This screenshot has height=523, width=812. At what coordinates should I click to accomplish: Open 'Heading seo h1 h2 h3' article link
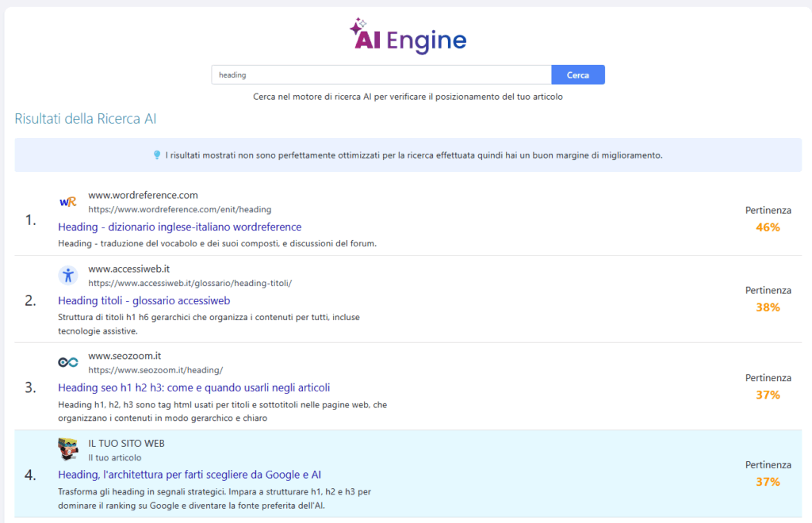(193, 387)
